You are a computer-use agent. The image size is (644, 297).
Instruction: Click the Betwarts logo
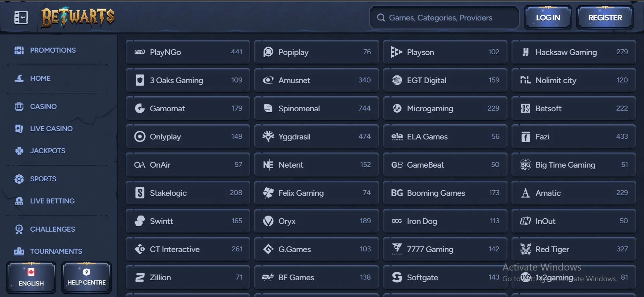[x=78, y=17]
